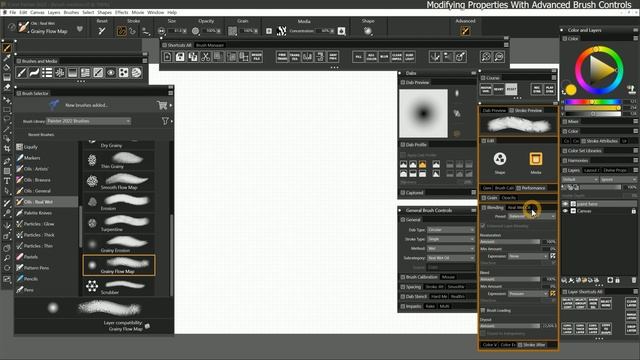Click the Canvas layer lock icon
The width and height of the screenshot is (640, 360).
[x=633, y=211]
